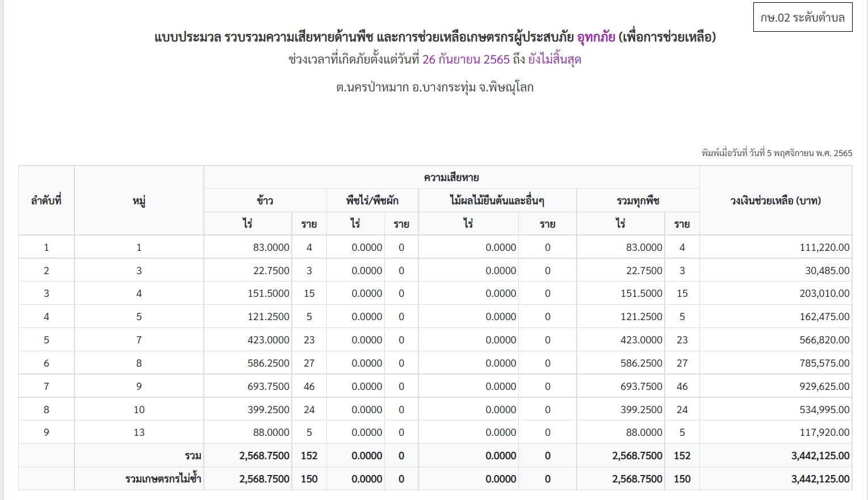This screenshot has height=500, width=868.
Task: Click rice area 83.0000 in ข้าว column
Action: [x=271, y=247]
